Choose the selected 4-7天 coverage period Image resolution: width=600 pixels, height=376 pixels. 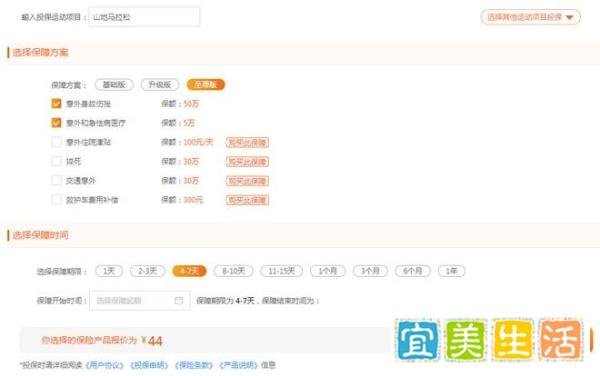click(189, 271)
